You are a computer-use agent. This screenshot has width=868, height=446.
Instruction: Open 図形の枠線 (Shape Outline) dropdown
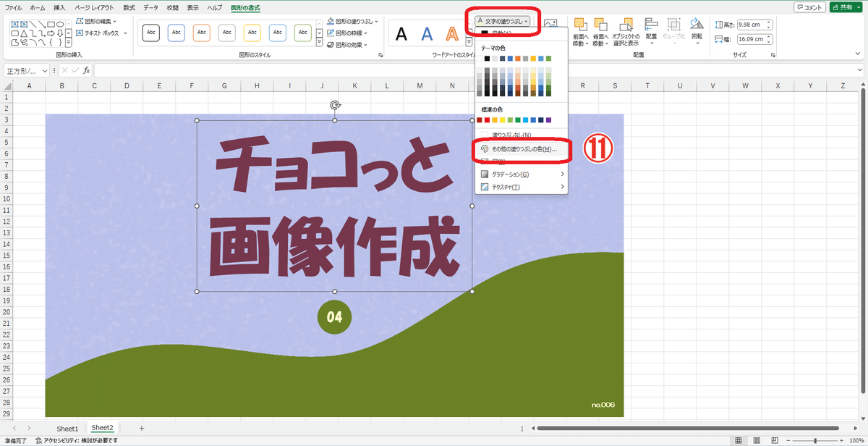(346, 33)
